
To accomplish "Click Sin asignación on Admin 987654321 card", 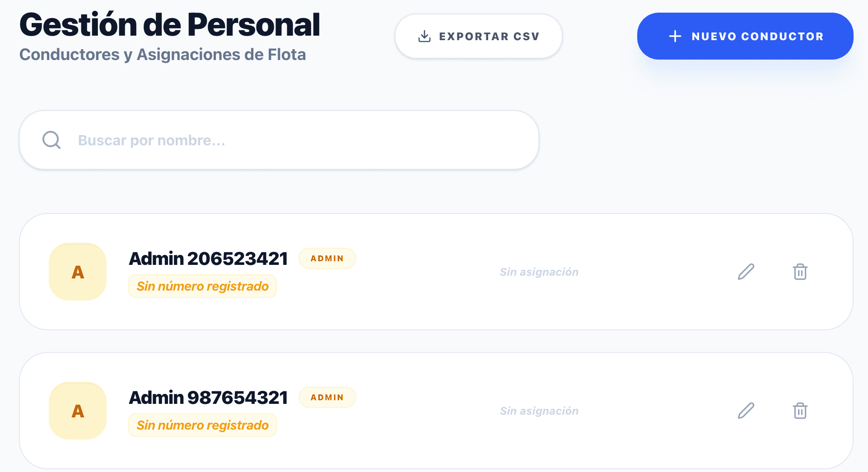I will (x=539, y=411).
